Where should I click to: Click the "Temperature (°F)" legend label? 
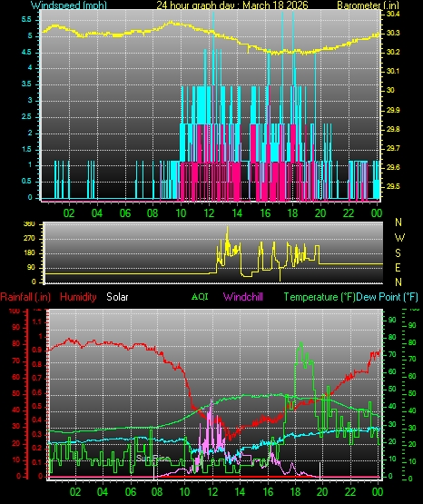point(320,297)
